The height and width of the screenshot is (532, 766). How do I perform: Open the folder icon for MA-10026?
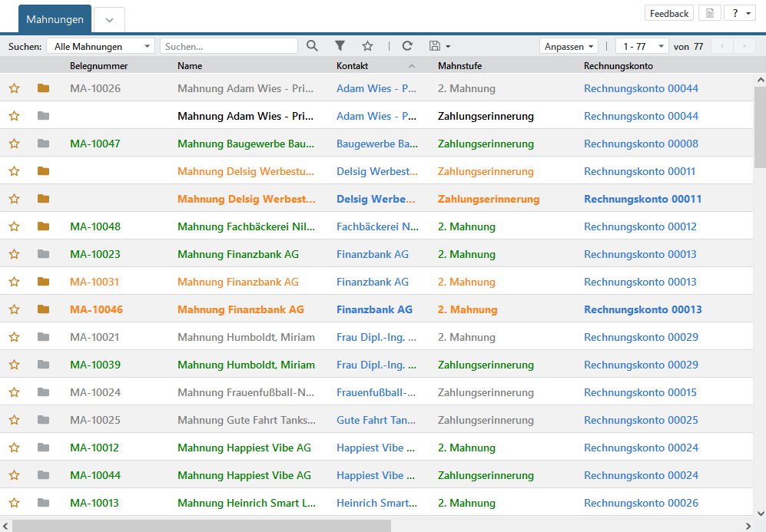(43, 88)
